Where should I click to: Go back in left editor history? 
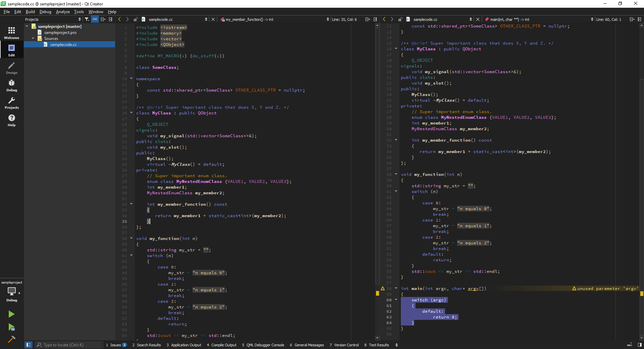(119, 19)
